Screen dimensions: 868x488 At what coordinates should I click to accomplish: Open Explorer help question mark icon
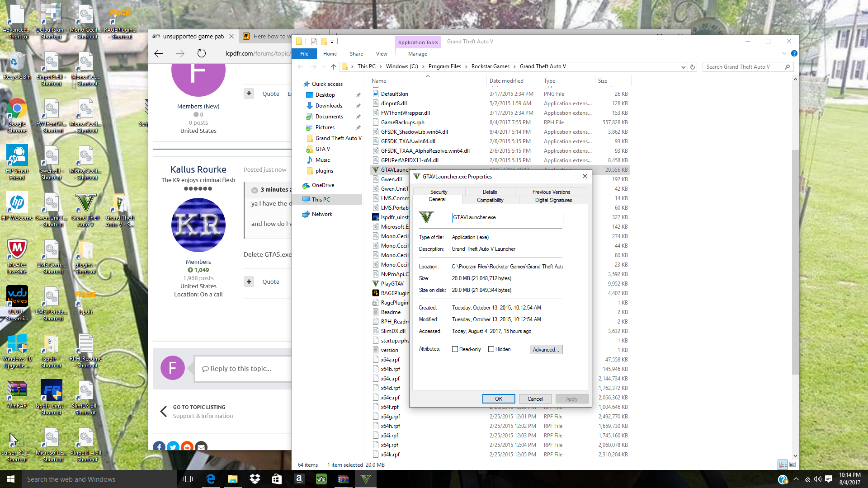coord(794,53)
